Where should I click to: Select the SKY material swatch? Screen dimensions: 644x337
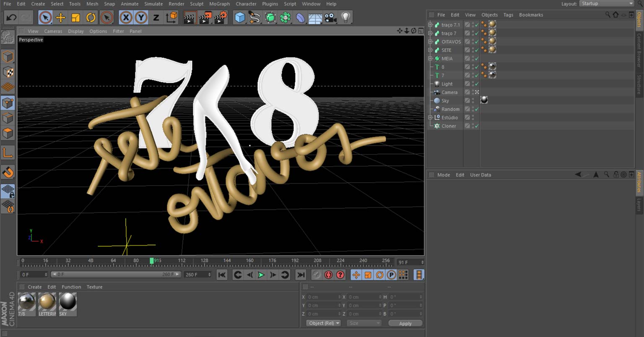pyautogui.click(x=68, y=304)
